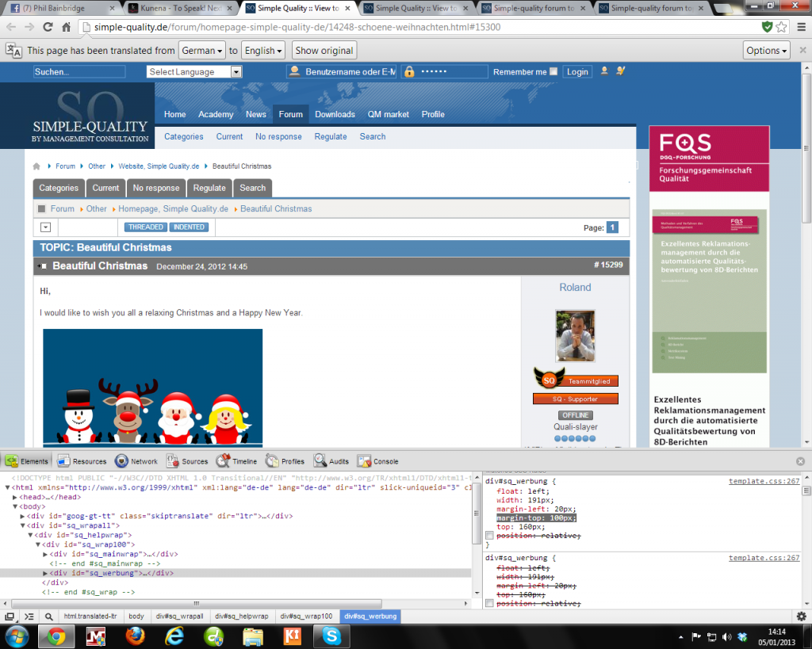812x649 pixels.
Task: Open the DevTools settings gear
Action: point(801,616)
